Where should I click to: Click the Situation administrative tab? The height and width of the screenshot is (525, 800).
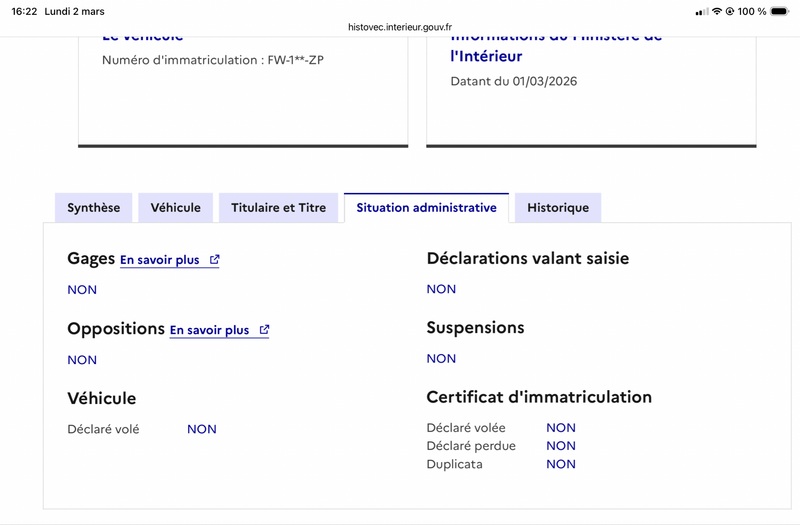pyautogui.click(x=426, y=208)
